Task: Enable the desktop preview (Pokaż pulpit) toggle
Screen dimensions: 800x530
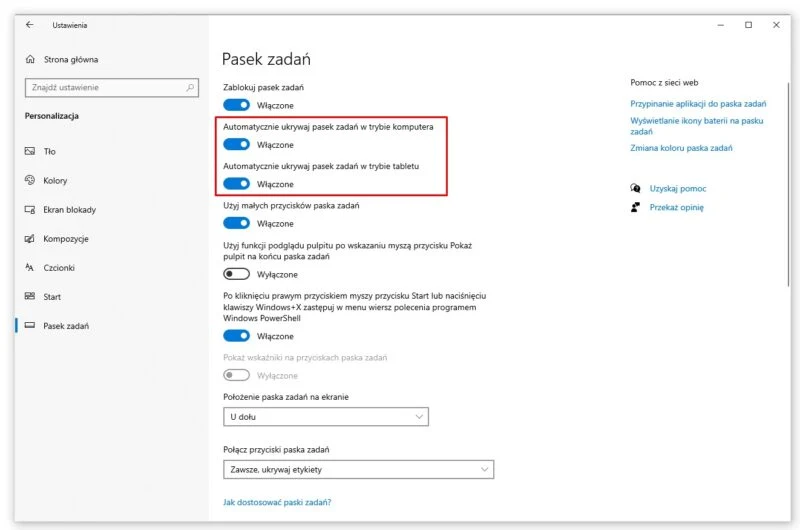Action: point(236,274)
